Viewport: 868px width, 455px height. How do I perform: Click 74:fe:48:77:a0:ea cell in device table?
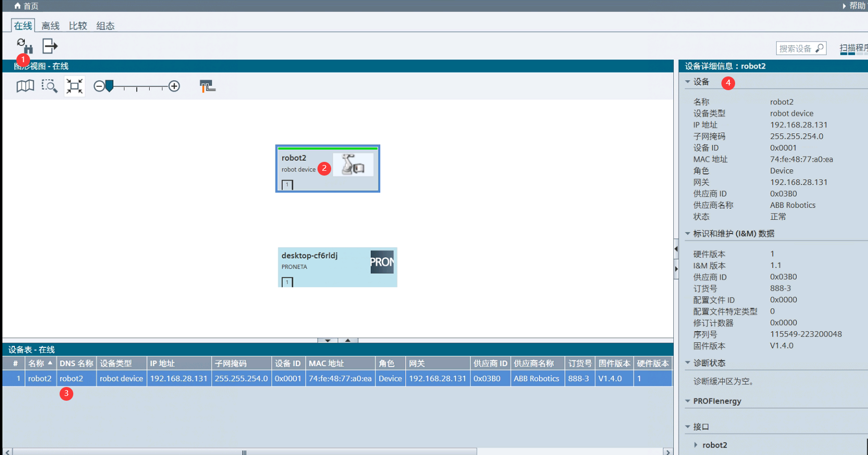[340, 379]
